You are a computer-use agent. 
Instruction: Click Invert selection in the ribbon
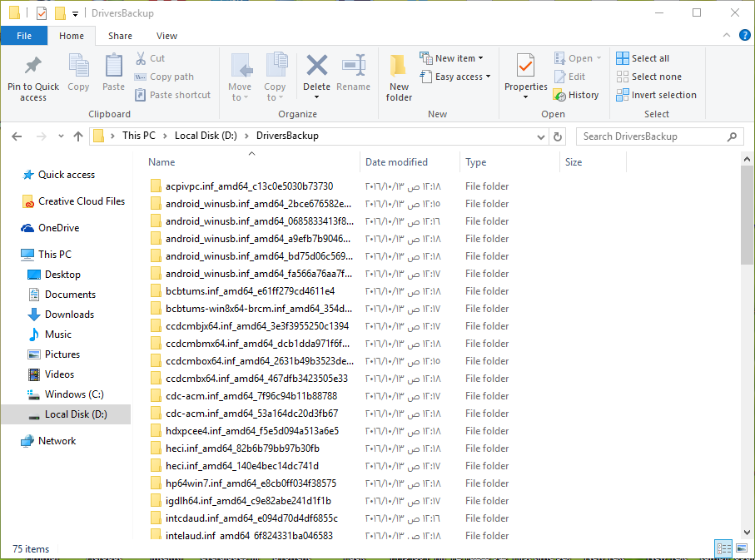[656, 95]
